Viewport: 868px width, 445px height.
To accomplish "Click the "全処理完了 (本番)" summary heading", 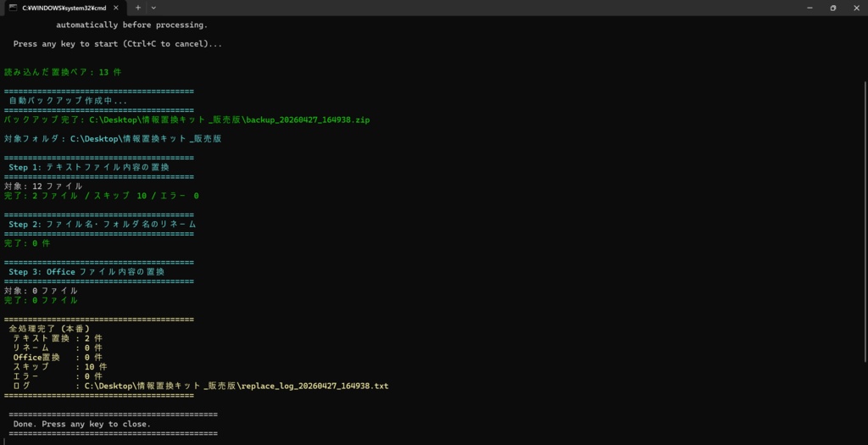I will pos(49,328).
